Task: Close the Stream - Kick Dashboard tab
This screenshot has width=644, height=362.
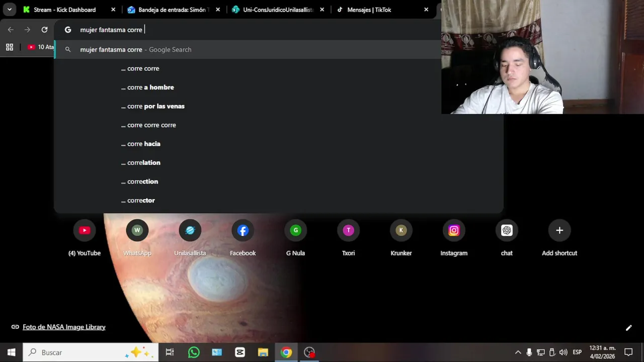Action: pyautogui.click(x=113, y=10)
